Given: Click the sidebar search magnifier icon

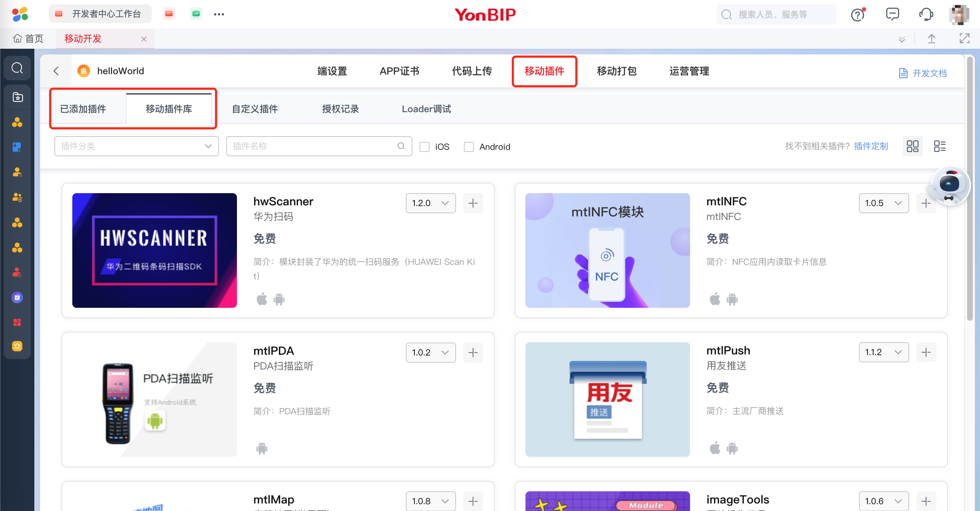Looking at the screenshot, I should 17,68.
